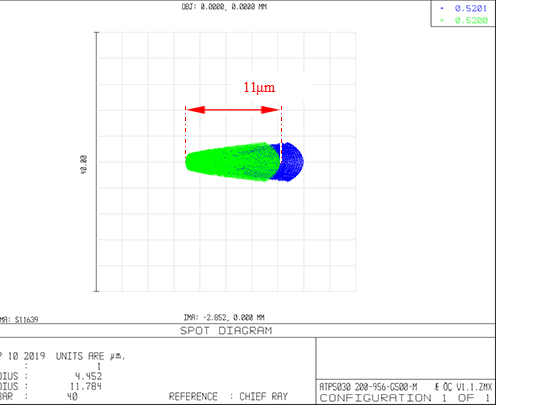The height and width of the screenshot is (406, 540).
Task: Click the blue dot legend marker
Action: point(442,8)
